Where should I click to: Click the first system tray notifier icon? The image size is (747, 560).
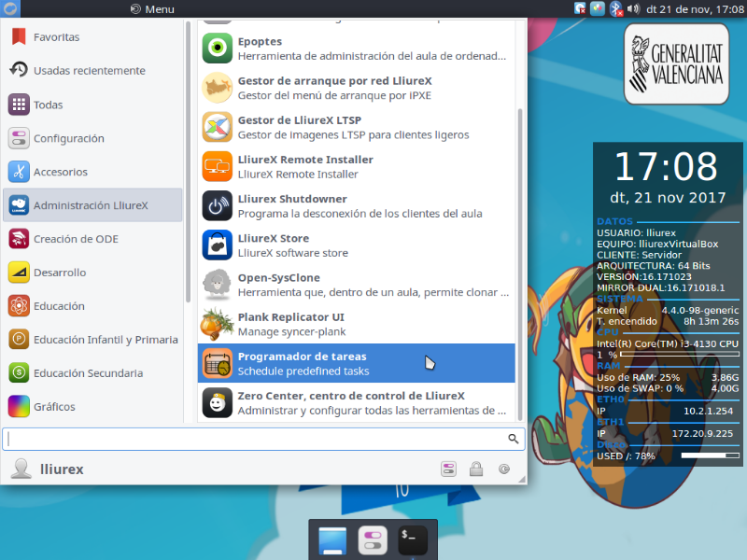tap(580, 8)
